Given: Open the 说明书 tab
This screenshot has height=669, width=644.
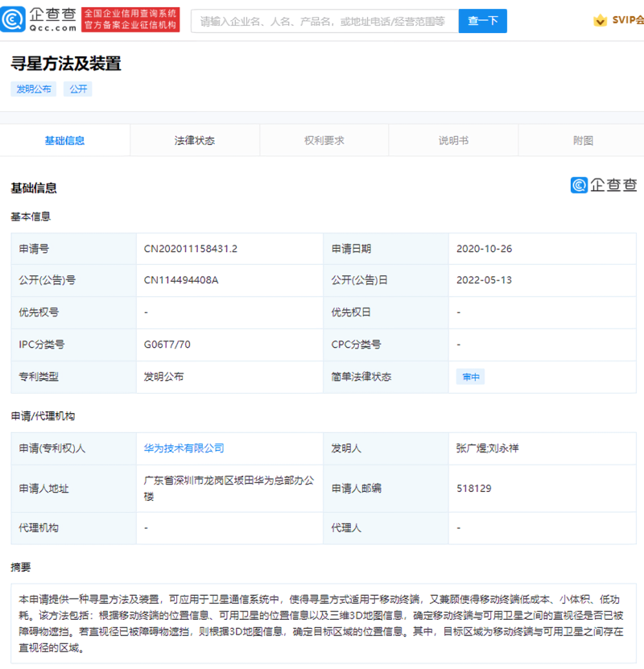Looking at the screenshot, I should [x=453, y=140].
